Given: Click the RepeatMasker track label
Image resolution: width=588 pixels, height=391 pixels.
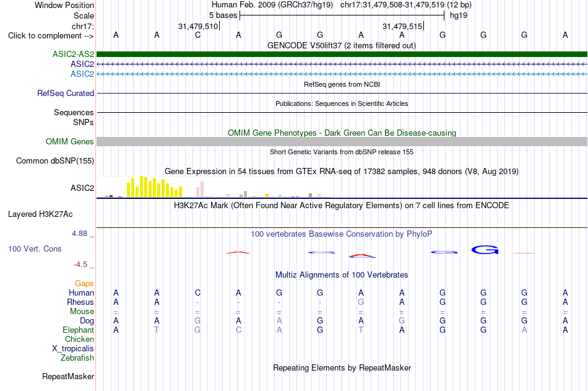Looking at the screenshot, I should (x=68, y=376).
